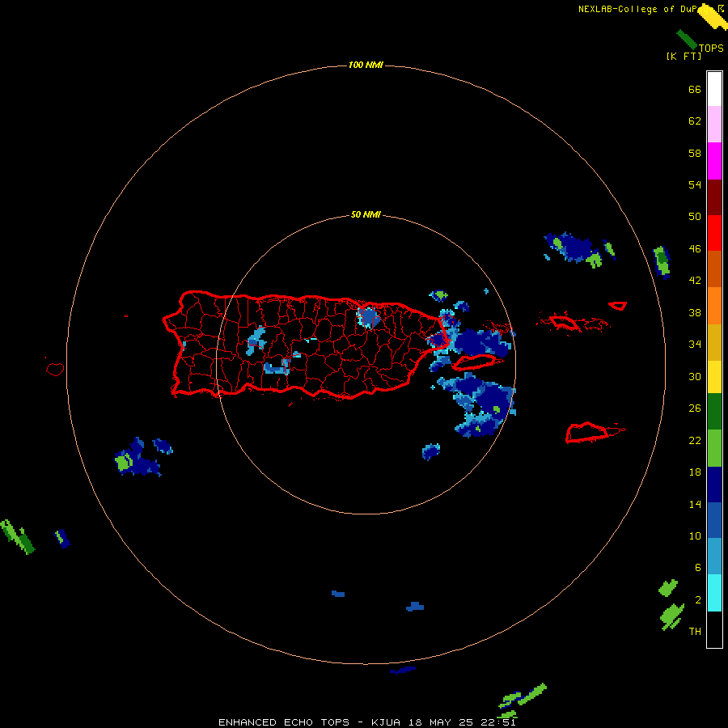The width and height of the screenshot is (728, 728).
Task: Select the bright red swatch between 50 and 46
Action: coord(714,233)
